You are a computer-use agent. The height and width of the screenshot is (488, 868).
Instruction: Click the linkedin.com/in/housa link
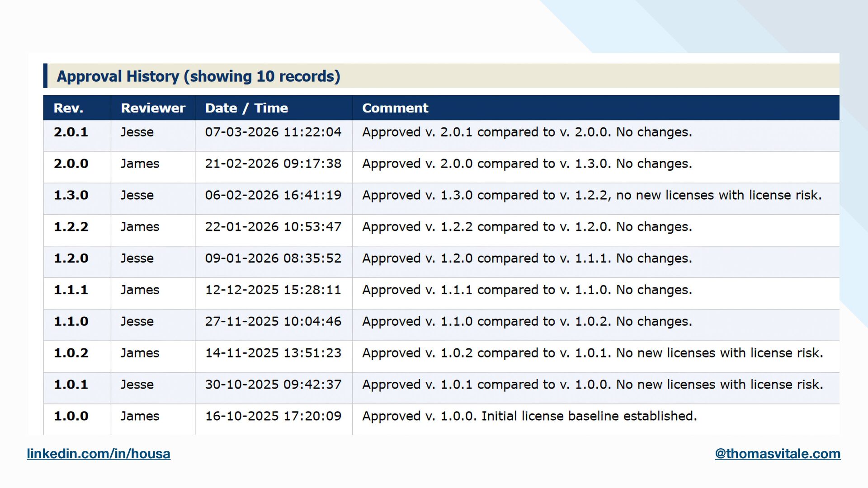[99, 453]
